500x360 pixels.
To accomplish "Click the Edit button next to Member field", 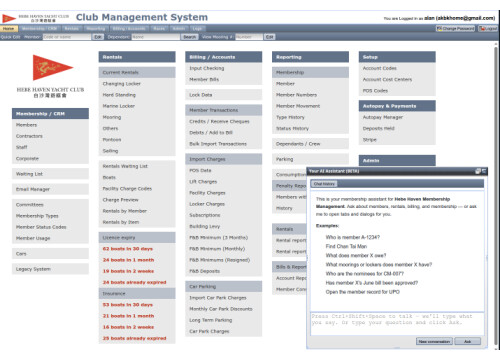I will 98,37.
